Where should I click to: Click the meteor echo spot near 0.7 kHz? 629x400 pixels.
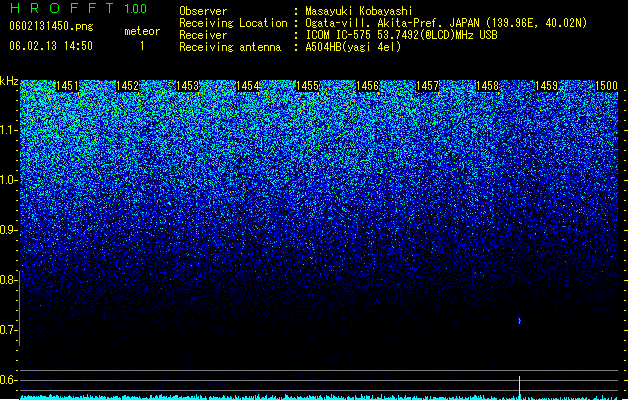click(519, 321)
